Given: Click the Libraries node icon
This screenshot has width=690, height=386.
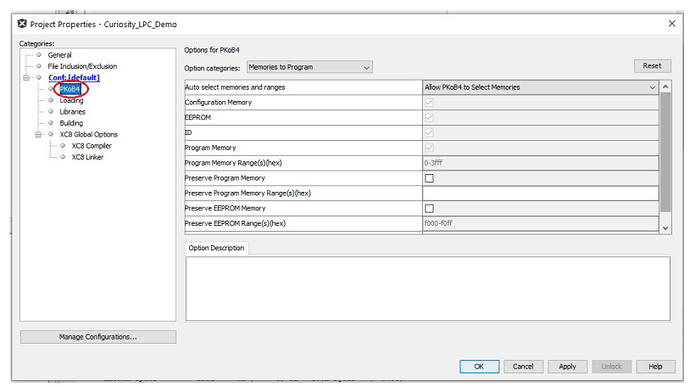Looking at the screenshot, I should coord(51,112).
